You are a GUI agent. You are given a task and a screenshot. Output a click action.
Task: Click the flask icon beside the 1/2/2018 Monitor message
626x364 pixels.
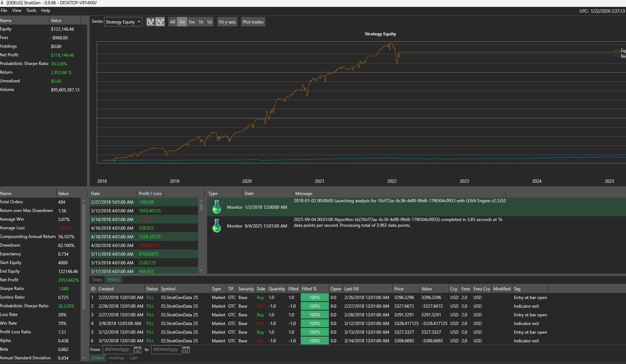point(216,207)
